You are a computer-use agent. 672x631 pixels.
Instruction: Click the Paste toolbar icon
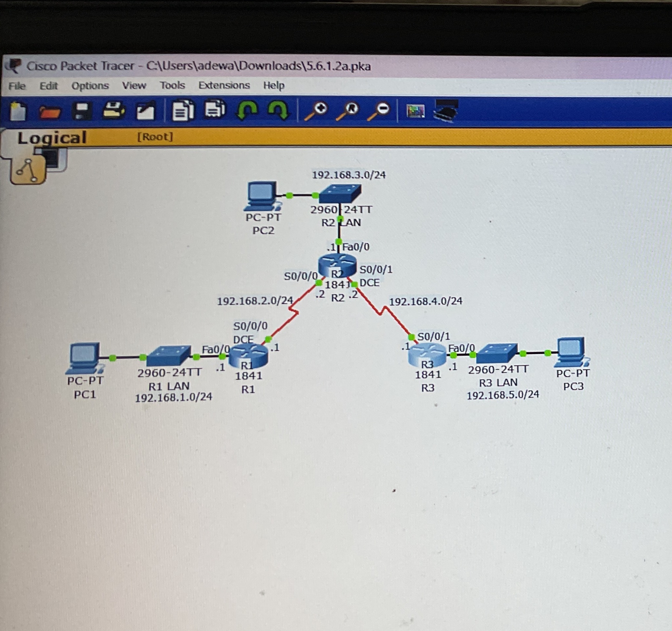215,109
